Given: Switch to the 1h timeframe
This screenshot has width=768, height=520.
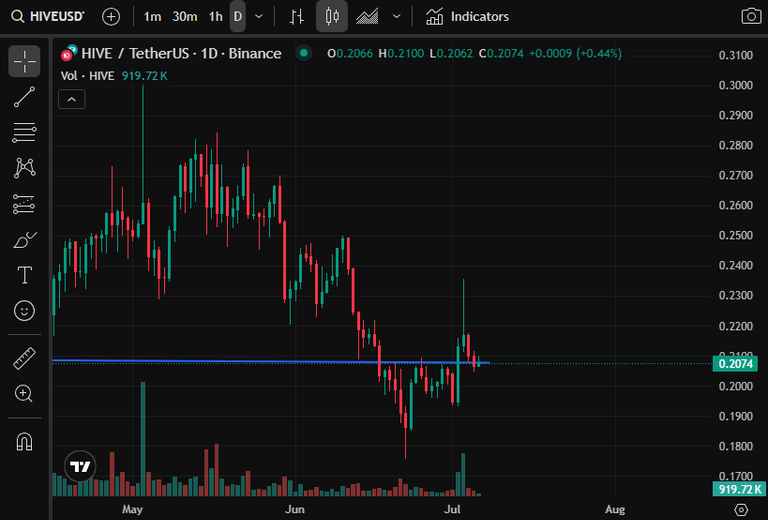Looking at the screenshot, I should click(216, 17).
